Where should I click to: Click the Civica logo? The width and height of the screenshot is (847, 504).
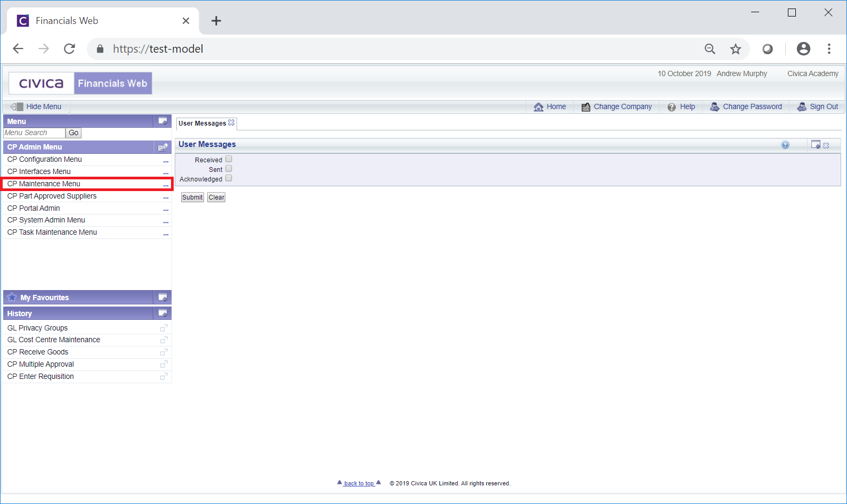click(x=42, y=84)
